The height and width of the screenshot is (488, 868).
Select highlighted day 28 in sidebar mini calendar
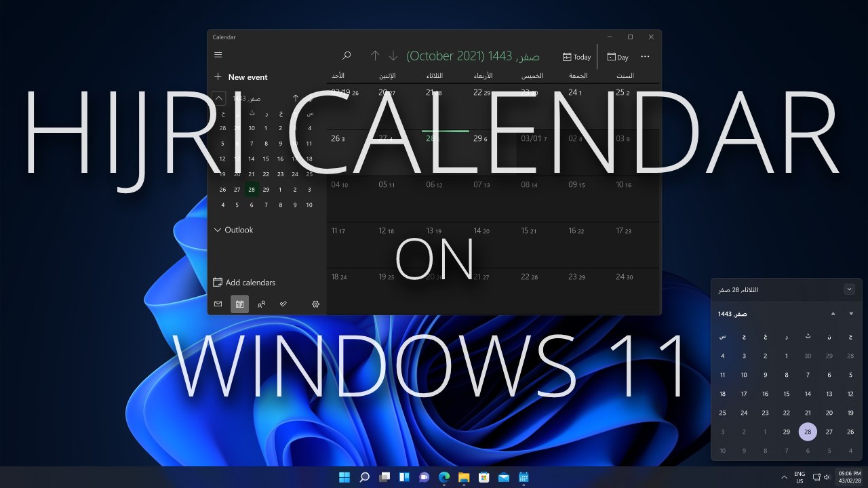pos(252,190)
